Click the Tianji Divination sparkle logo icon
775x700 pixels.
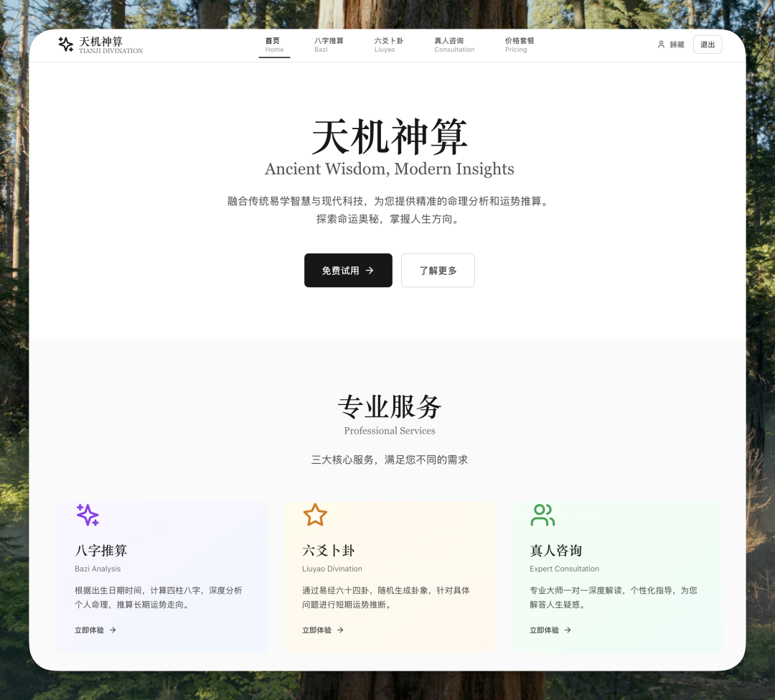pos(65,45)
